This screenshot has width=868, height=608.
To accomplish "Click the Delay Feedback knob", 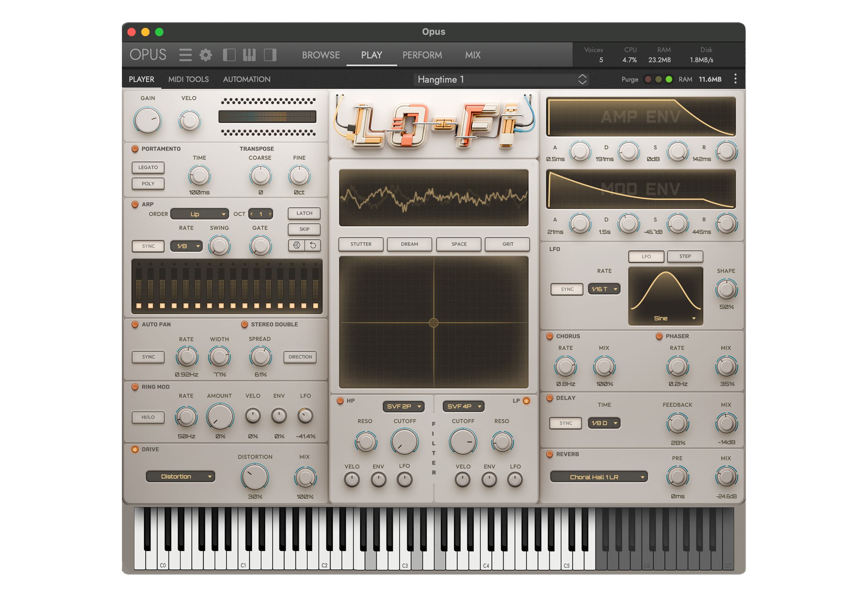I will 677,424.
